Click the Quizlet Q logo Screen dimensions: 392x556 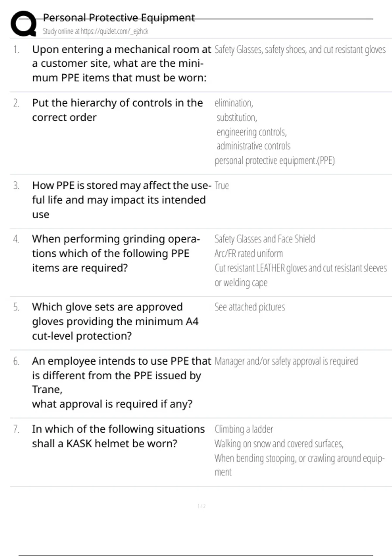(23, 24)
